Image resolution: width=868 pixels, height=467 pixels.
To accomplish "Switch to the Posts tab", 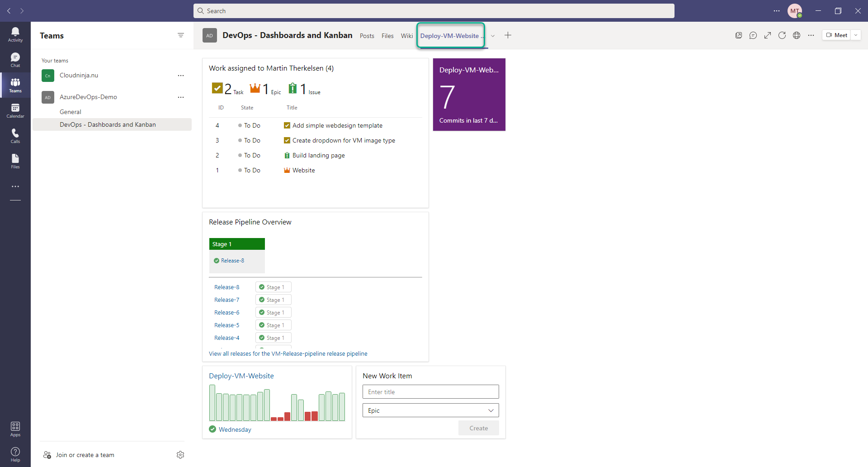I will [367, 36].
